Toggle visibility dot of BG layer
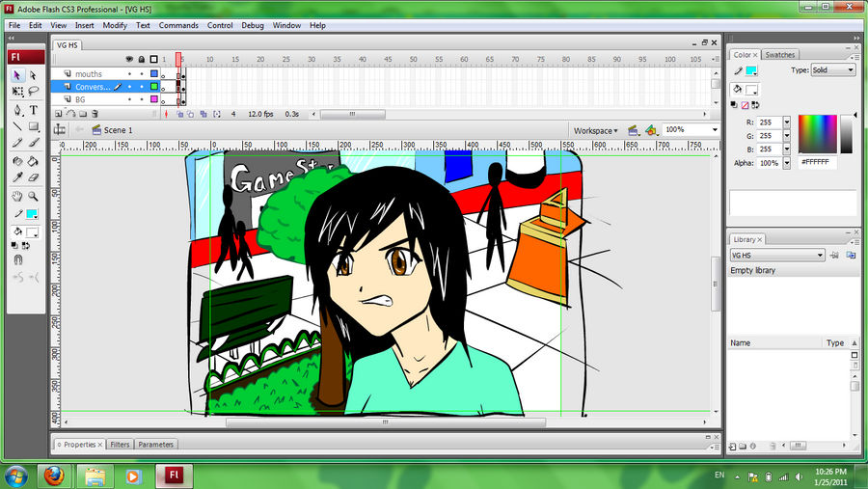The width and height of the screenshot is (868, 489). (129, 99)
